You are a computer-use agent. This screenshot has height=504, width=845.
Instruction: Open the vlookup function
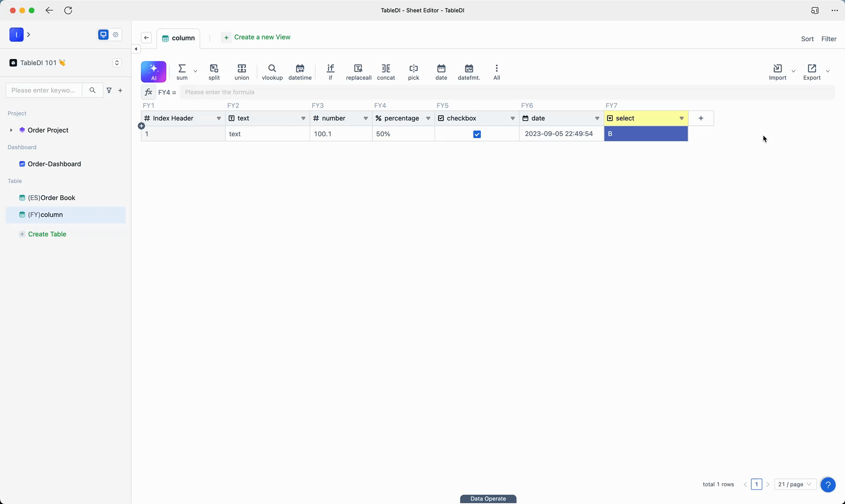coord(272,72)
